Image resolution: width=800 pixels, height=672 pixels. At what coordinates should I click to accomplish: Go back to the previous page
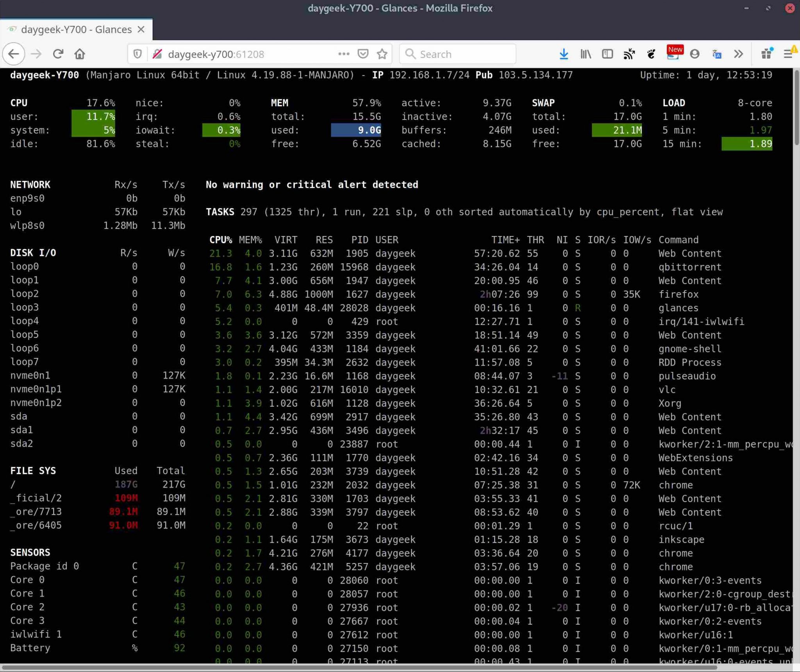(x=14, y=54)
